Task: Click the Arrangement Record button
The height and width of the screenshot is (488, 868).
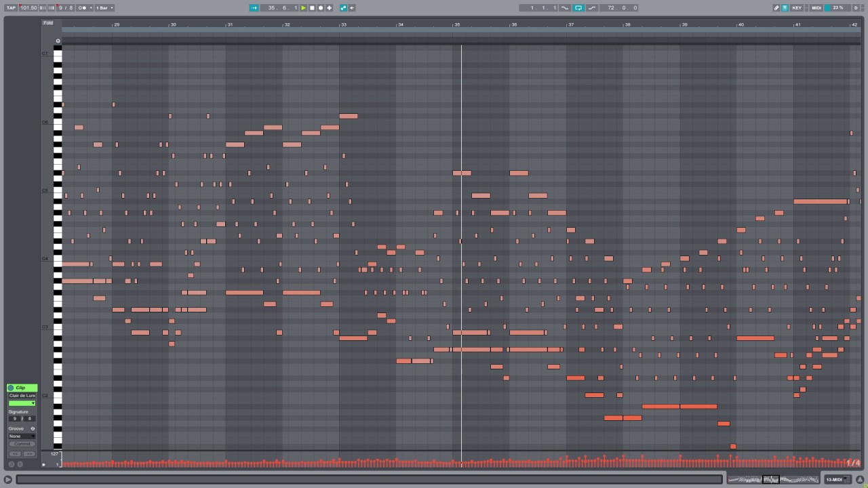Action: (x=321, y=8)
